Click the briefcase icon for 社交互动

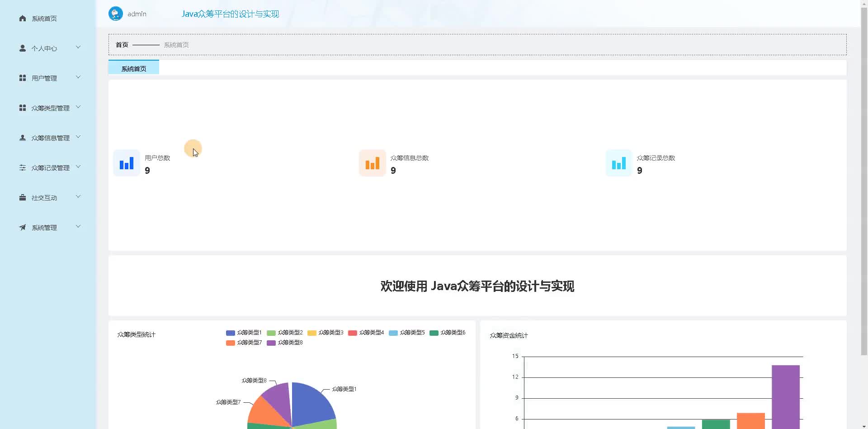pos(23,197)
